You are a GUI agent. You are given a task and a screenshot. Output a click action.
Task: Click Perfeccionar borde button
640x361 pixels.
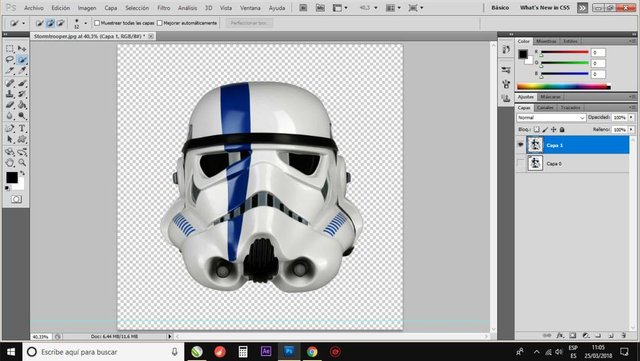(x=249, y=23)
